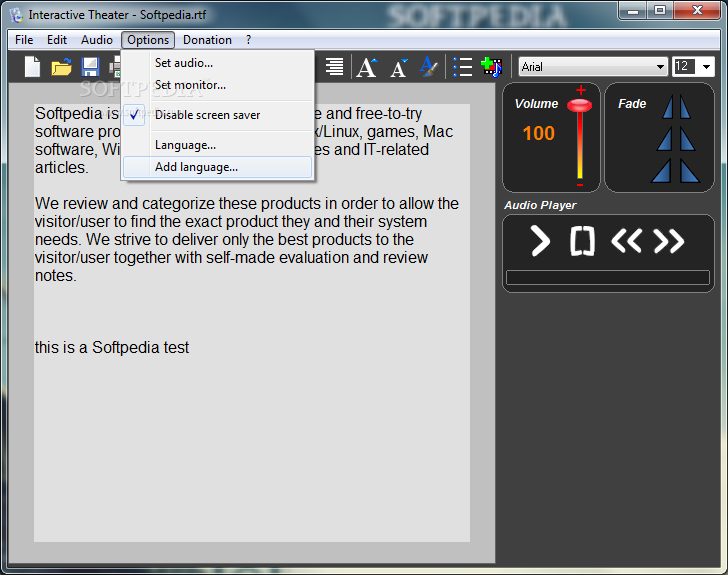Close the open Options menu

(148, 40)
